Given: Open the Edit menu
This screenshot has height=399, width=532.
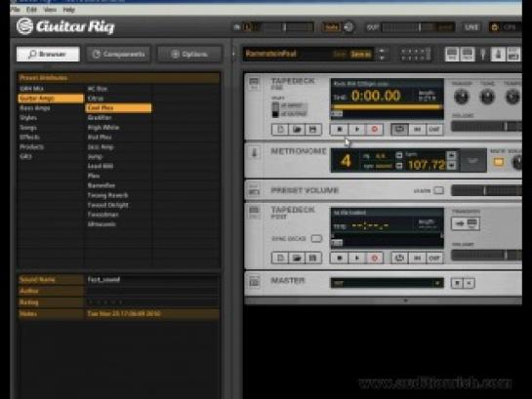Looking at the screenshot, I should (x=31, y=10).
